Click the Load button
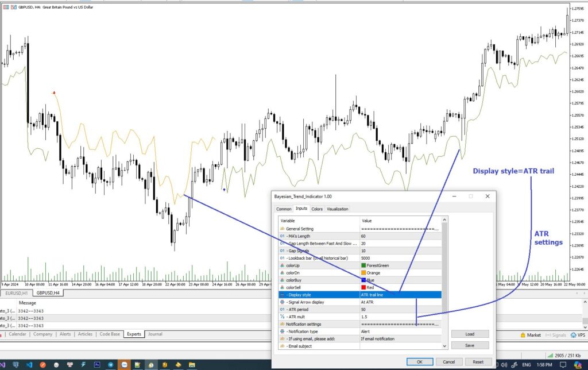The height and width of the screenshot is (370, 588). point(470,334)
